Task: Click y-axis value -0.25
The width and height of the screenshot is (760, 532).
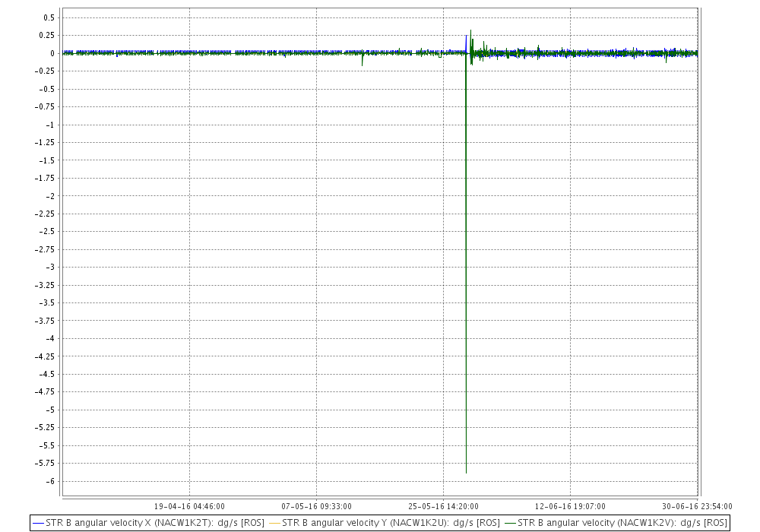Action: (45, 71)
